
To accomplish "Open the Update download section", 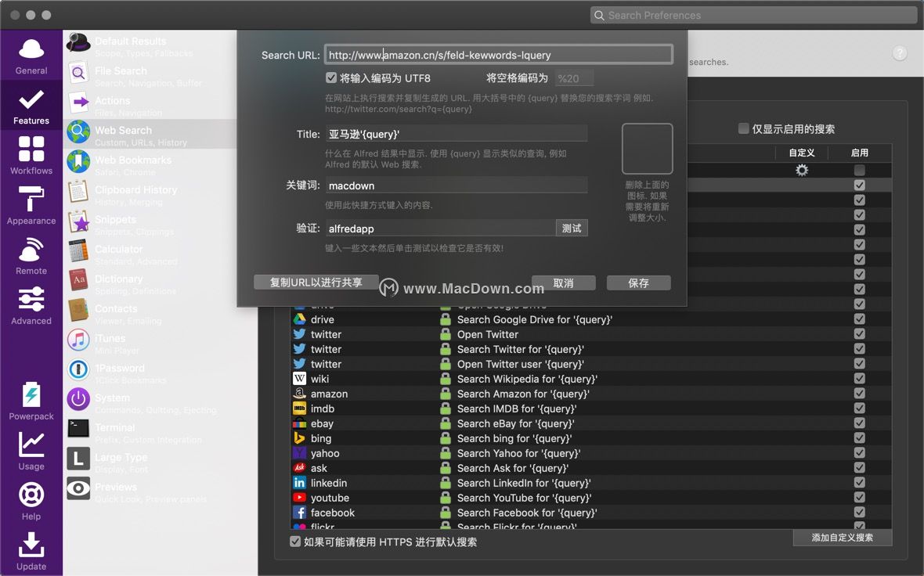I will point(31,552).
